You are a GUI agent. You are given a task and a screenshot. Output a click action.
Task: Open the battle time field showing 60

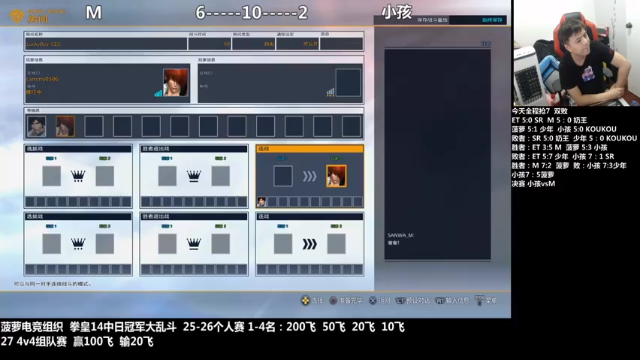point(210,44)
